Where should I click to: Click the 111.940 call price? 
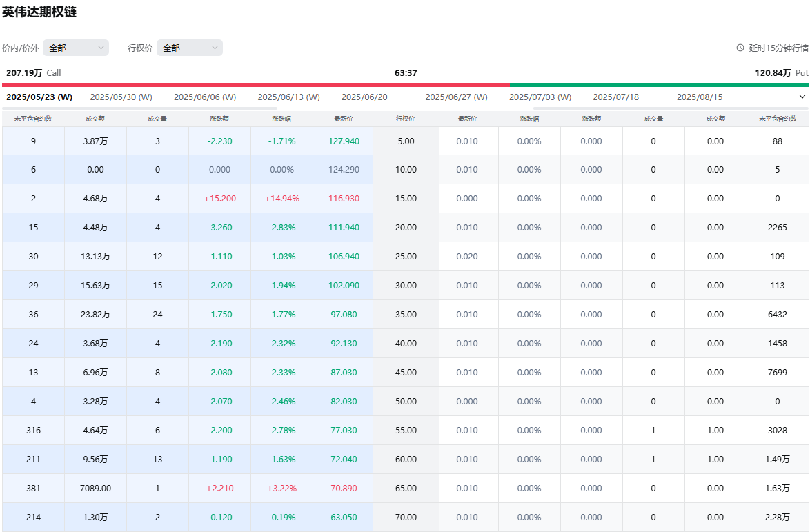point(344,227)
